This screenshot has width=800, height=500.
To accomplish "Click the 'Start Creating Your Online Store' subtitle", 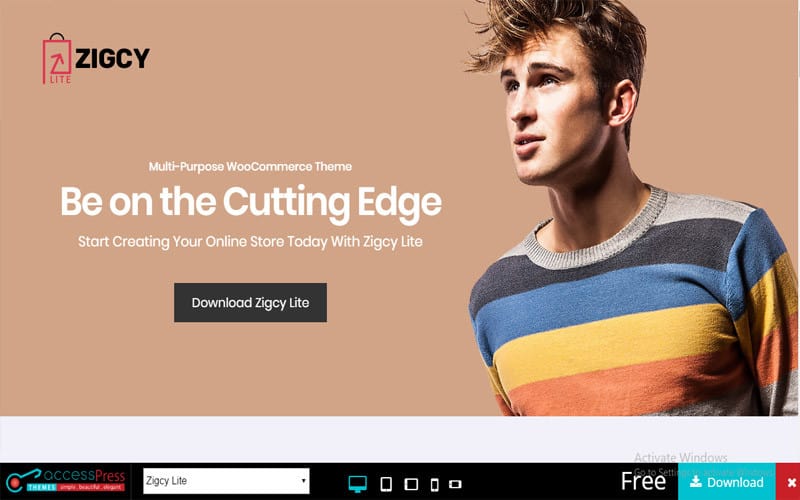I will tap(250, 241).
